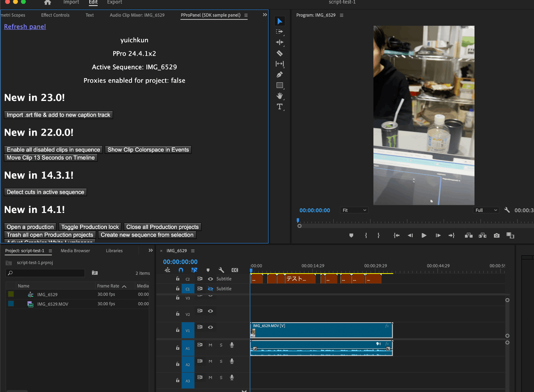Select the Razor tool

tap(280, 53)
